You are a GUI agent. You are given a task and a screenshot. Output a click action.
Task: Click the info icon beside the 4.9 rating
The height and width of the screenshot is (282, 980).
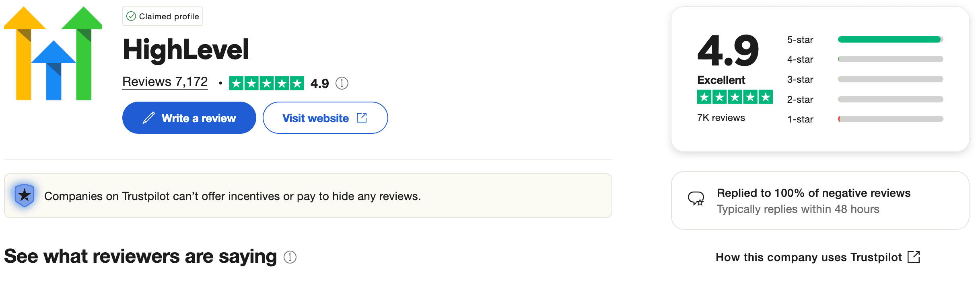pyautogui.click(x=342, y=83)
